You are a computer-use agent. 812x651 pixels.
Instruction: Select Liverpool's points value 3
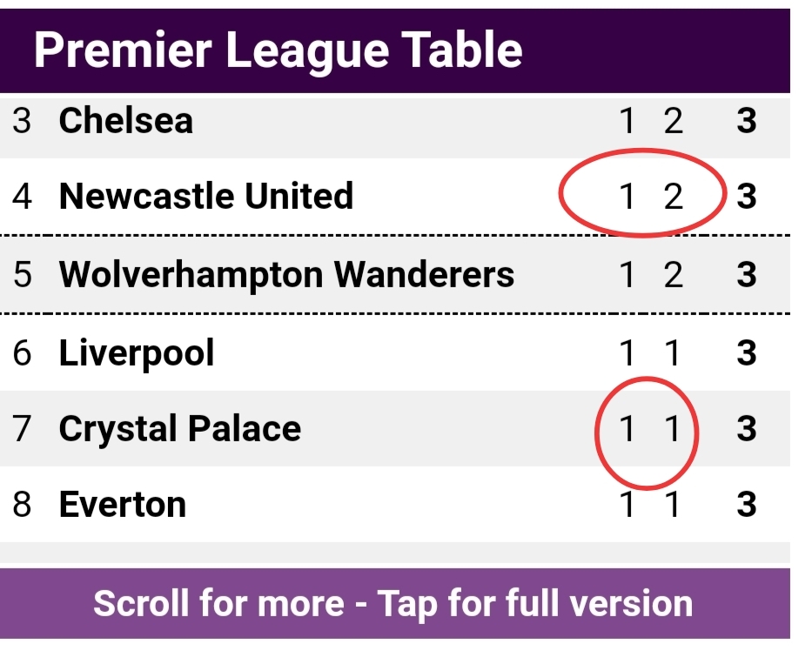click(x=746, y=353)
